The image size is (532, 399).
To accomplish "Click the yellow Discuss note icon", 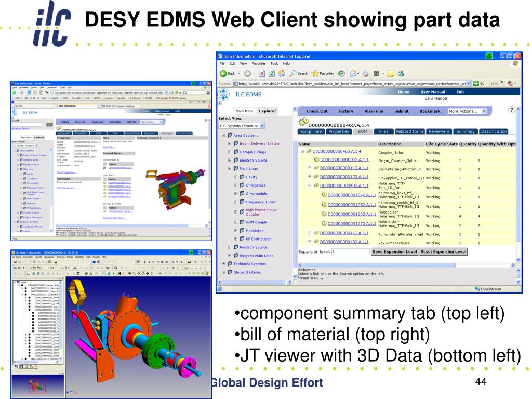I will click(391, 73).
